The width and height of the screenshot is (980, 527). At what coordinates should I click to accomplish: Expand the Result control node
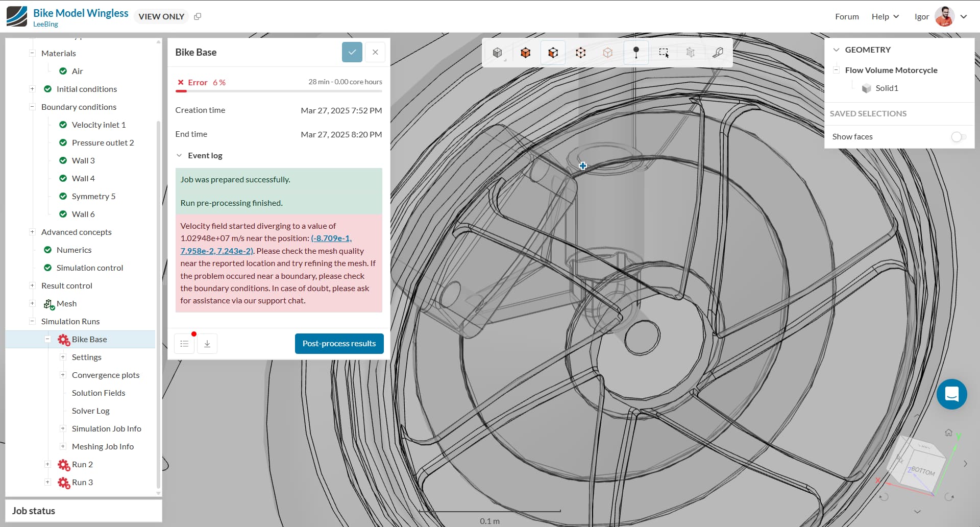[32, 285]
